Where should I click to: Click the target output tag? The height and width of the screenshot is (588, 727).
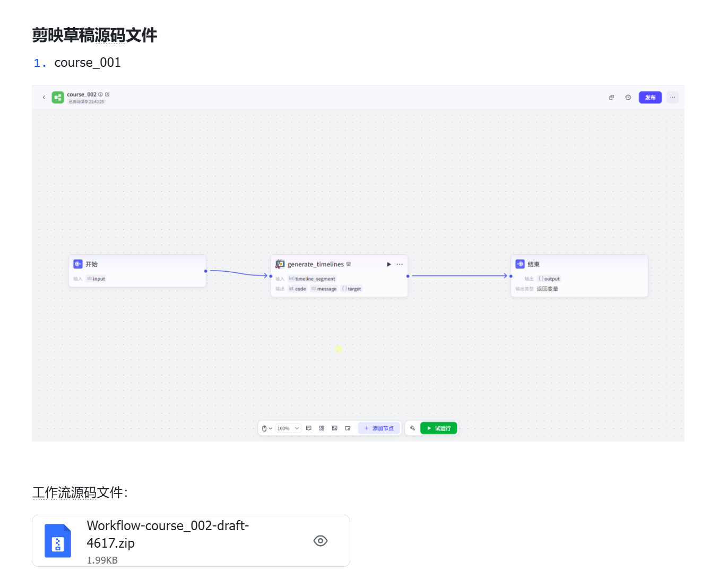pyautogui.click(x=351, y=289)
